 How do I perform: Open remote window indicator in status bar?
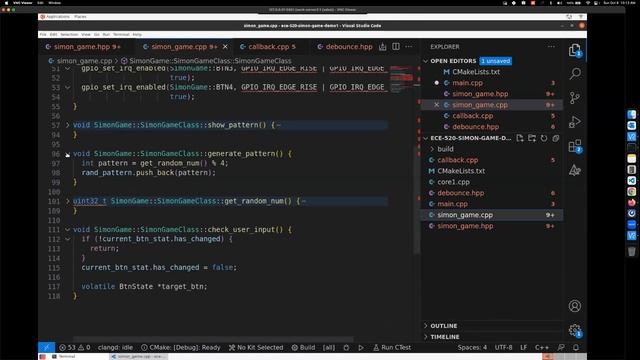coord(47,347)
